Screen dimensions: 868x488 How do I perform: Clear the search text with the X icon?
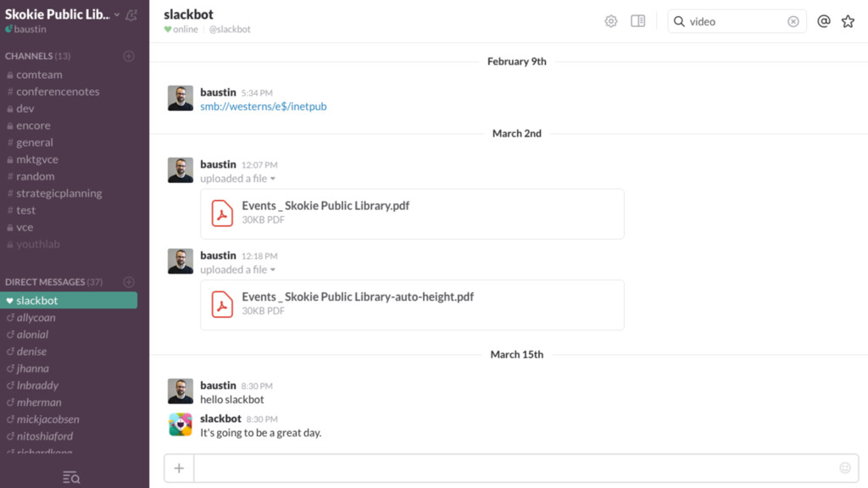[x=793, y=21]
